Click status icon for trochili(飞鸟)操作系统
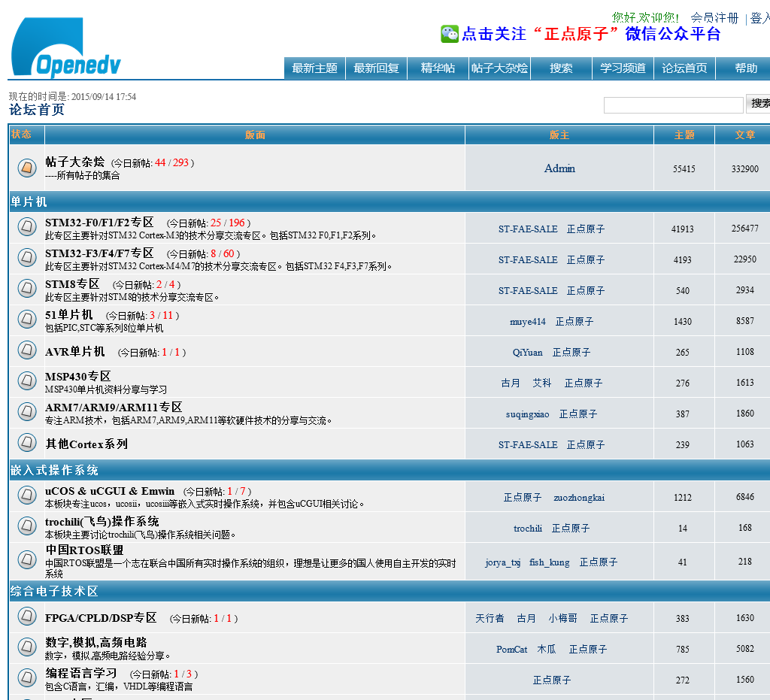The image size is (770, 700). (x=27, y=526)
